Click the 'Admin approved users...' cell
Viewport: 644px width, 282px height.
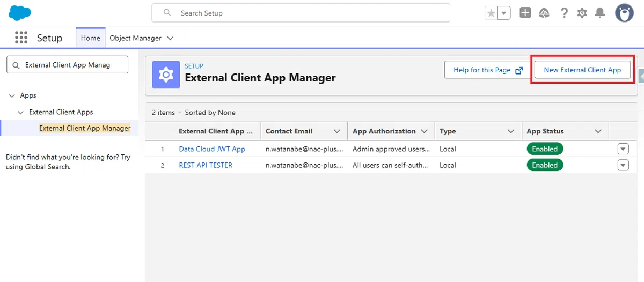tap(391, 149)
